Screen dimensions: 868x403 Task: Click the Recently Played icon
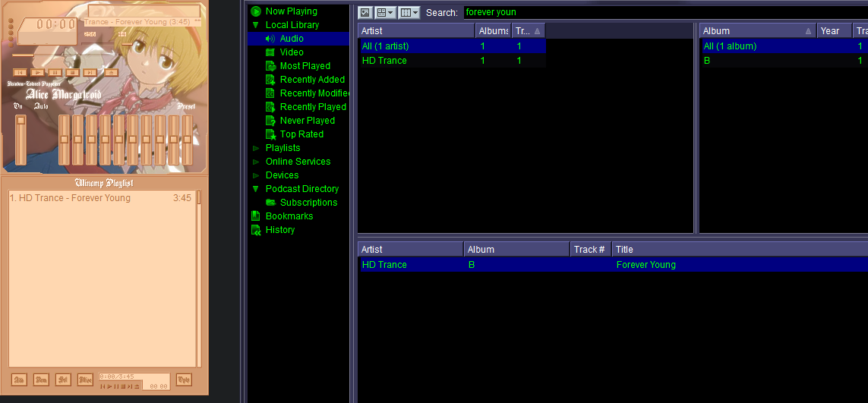(270, 107)
